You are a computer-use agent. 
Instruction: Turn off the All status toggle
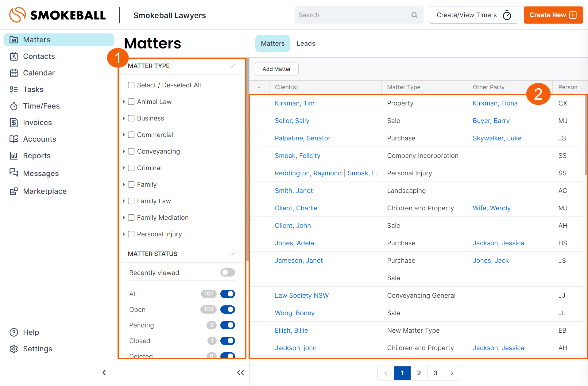point(228,294)
